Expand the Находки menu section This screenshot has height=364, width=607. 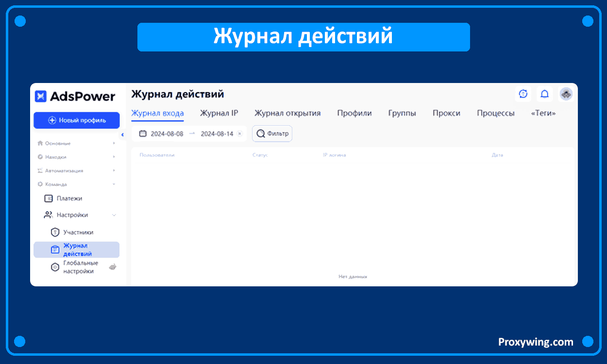[77, 157]
